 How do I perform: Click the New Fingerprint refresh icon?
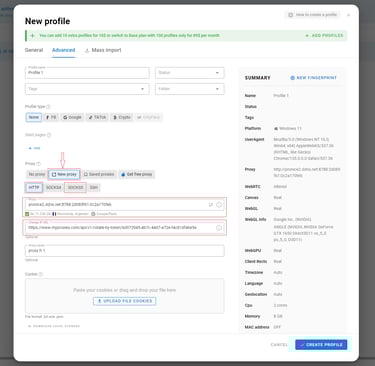tap(292, 78)
